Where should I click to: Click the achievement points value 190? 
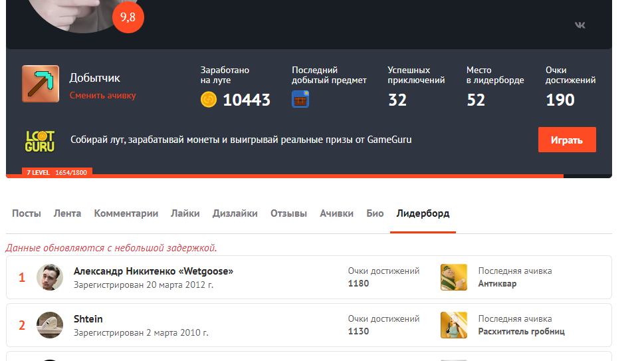pos(560,100)
